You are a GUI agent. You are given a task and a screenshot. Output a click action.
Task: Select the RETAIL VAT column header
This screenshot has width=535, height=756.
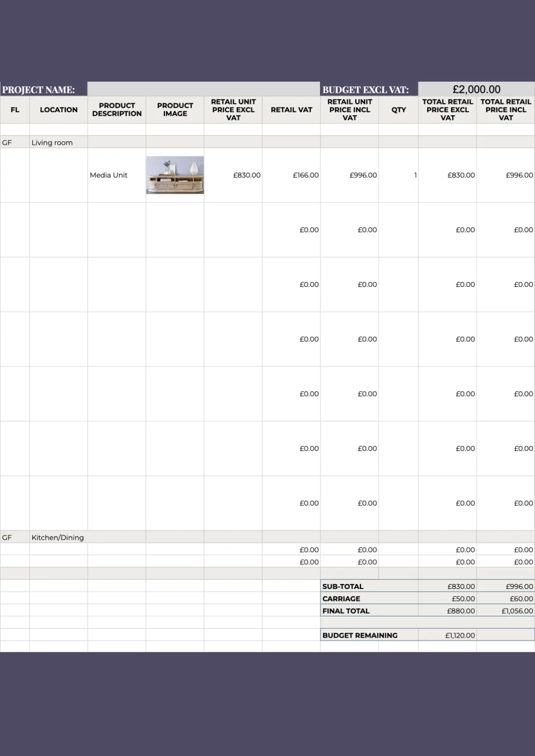point(291,110)
